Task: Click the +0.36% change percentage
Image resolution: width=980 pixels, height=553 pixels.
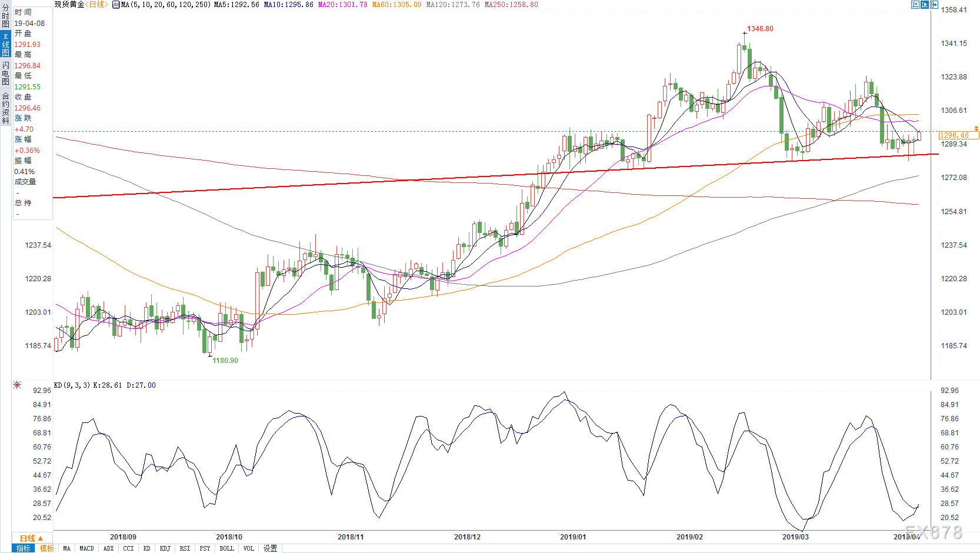Action: [27, 151]
